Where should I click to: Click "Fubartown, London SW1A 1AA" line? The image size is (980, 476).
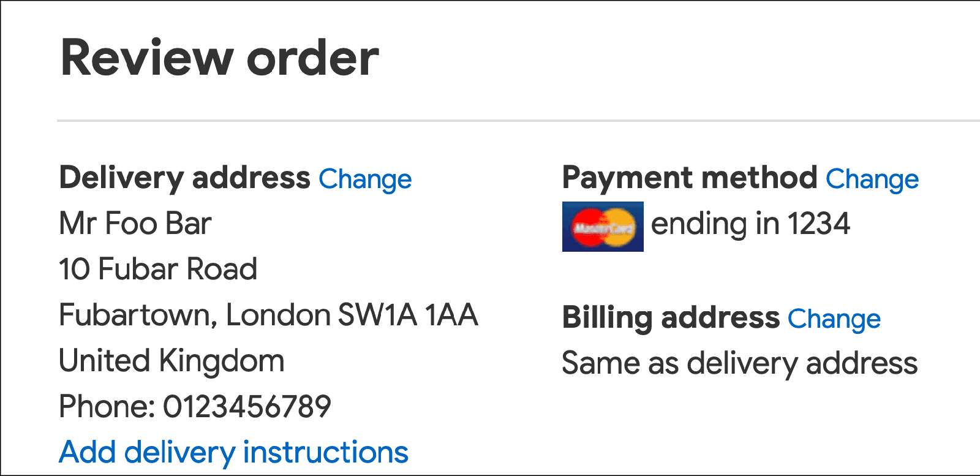click(x=268, y=314)
